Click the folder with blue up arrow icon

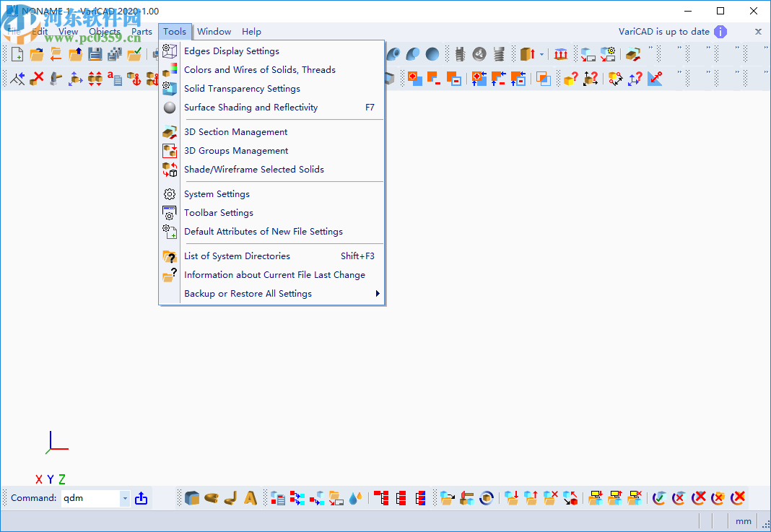coord(75,54)
